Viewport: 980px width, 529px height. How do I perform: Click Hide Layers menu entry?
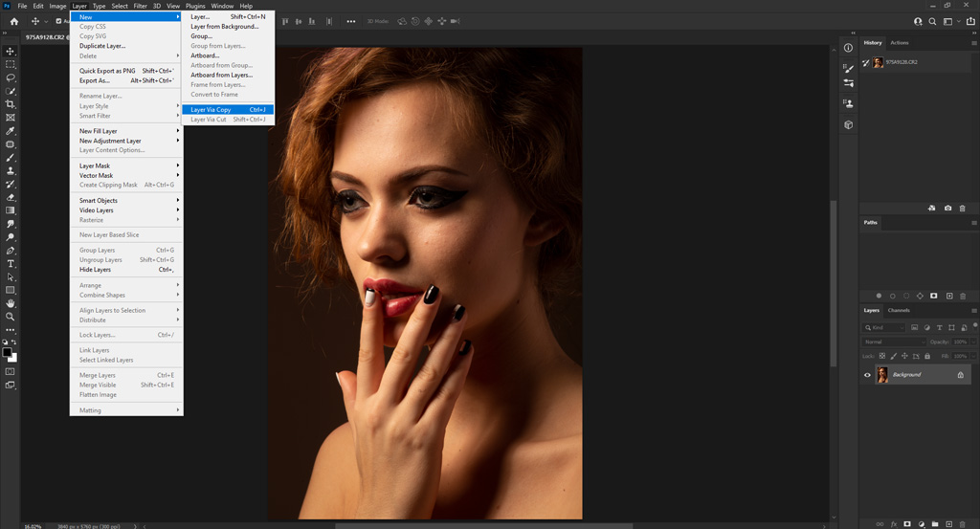click(126, 269)
